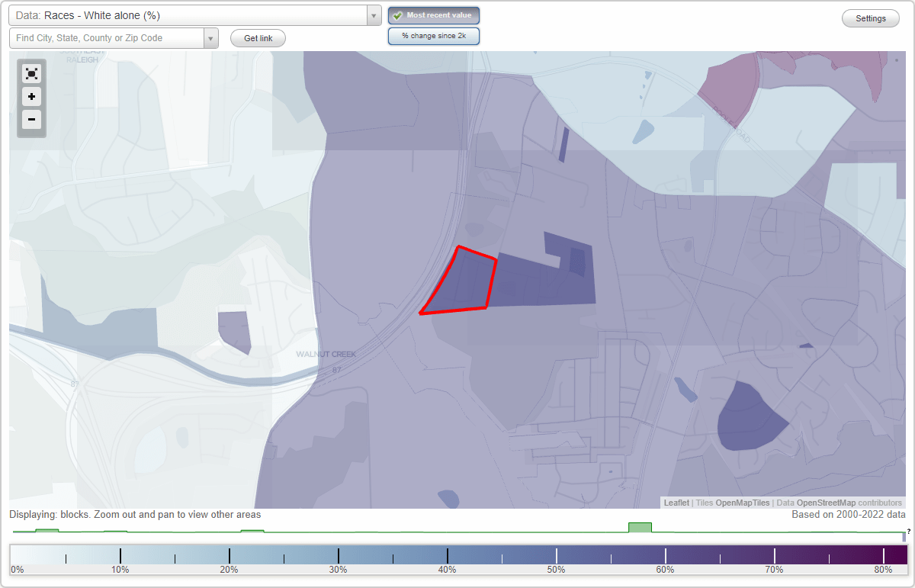Open the Data selector dropdown arrow

pyautogui.click(x=374, y=15)
